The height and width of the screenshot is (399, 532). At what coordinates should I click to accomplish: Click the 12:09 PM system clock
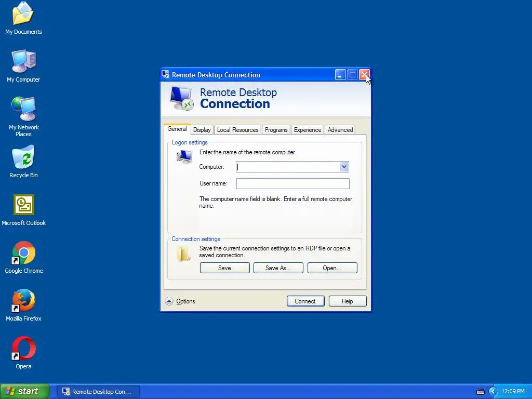[513, 392]
